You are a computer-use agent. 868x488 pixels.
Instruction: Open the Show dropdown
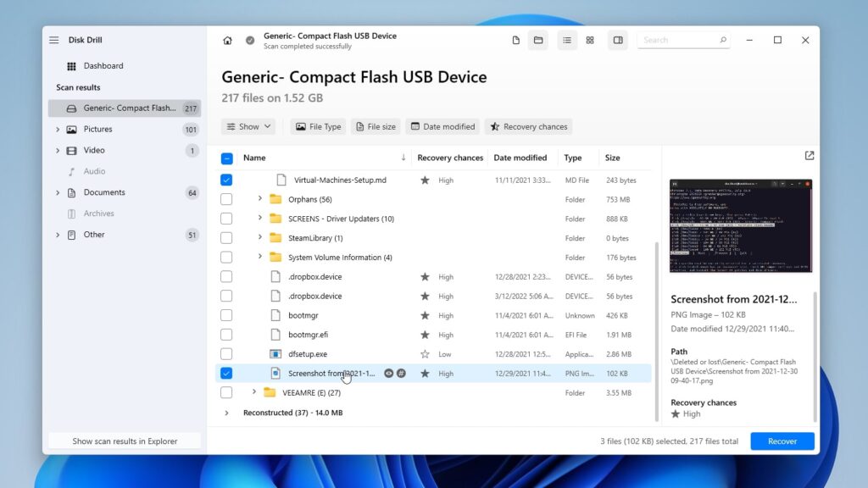pyautogui.click(x=248, y=126)
